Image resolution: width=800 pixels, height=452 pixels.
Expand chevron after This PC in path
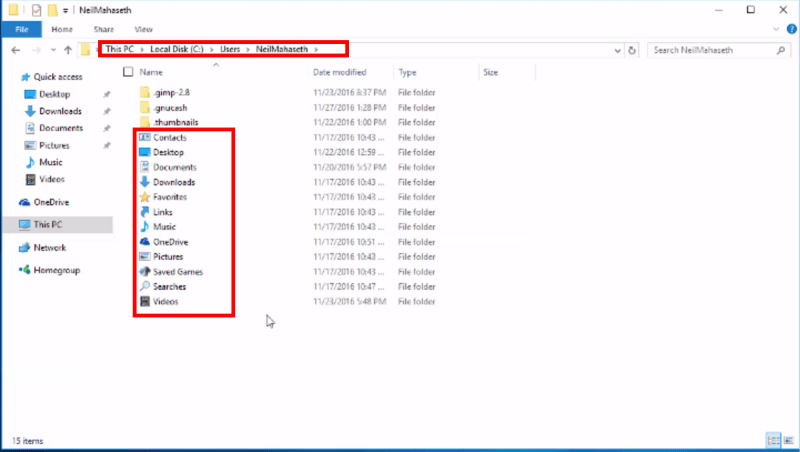[x=142, y=49]
